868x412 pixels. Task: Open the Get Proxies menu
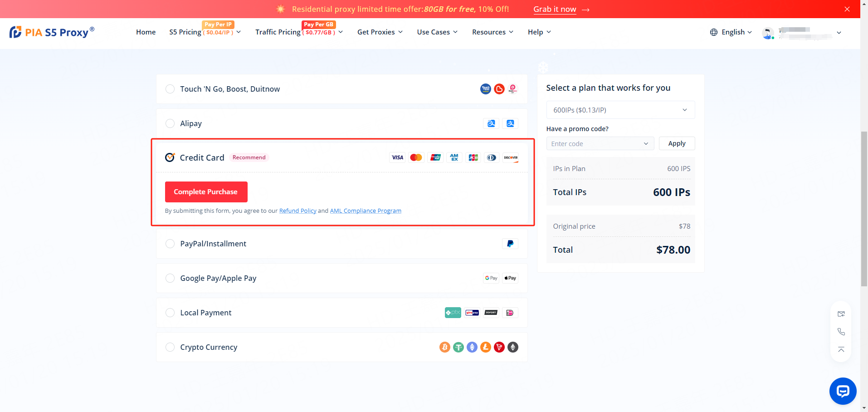coord(380,32)
